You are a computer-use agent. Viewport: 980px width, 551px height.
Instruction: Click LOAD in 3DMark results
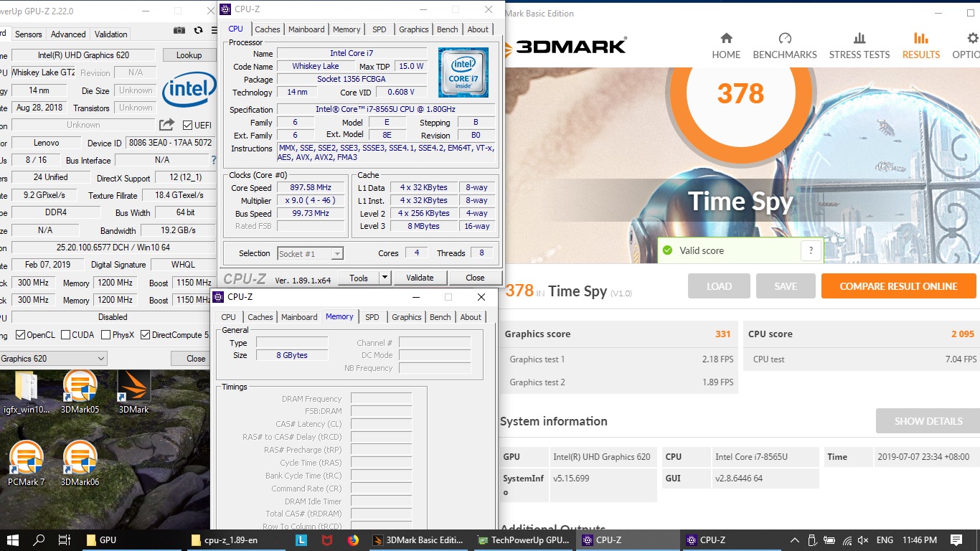pyautogui.click(x=719, y=286)
